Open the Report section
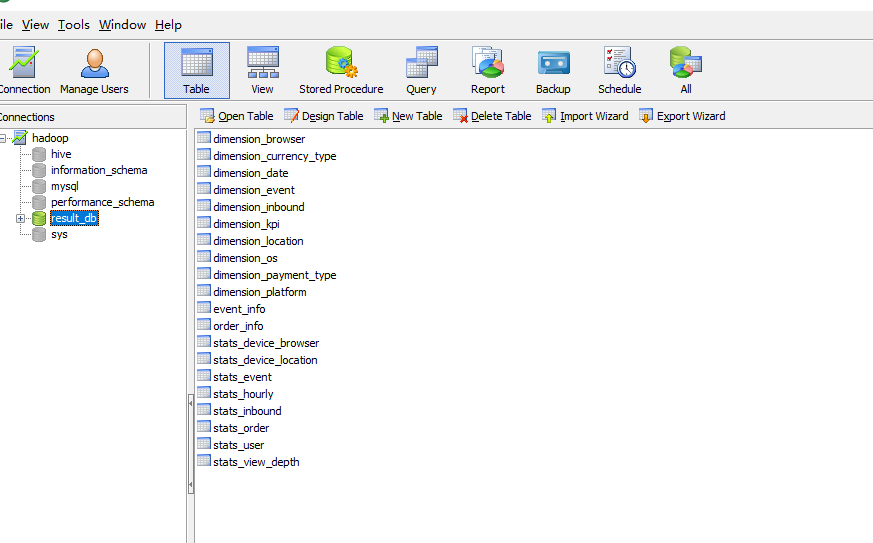Viewport: 873px width, 543px height. coord(488,71)
